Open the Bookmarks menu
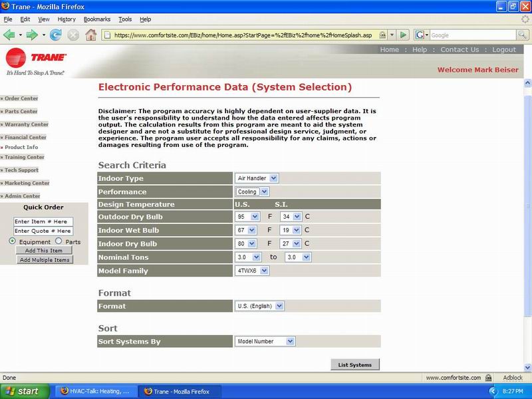This screenshot has width=532, height=399. click(x=96, y=19)
